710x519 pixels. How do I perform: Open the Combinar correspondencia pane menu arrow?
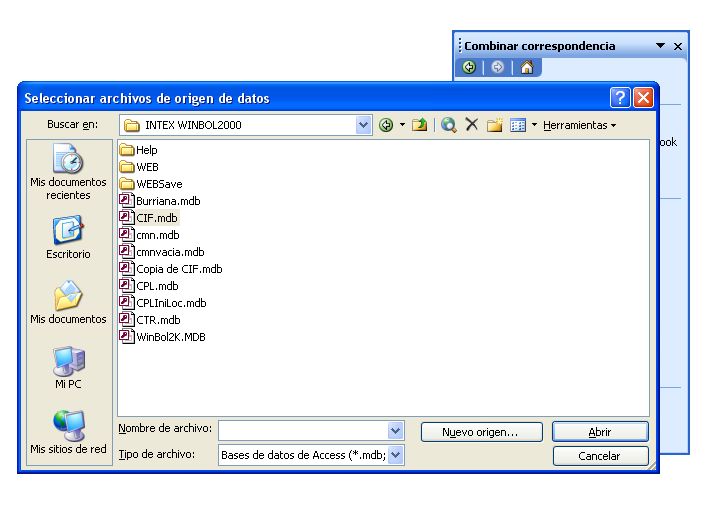[660, 46]
